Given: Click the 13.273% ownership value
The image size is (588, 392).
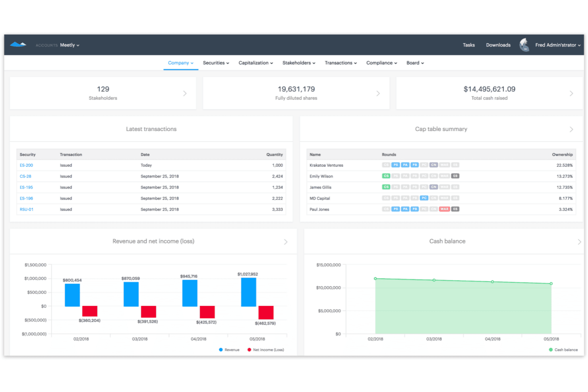Looking at the screenshot, I should pos(565,176).
